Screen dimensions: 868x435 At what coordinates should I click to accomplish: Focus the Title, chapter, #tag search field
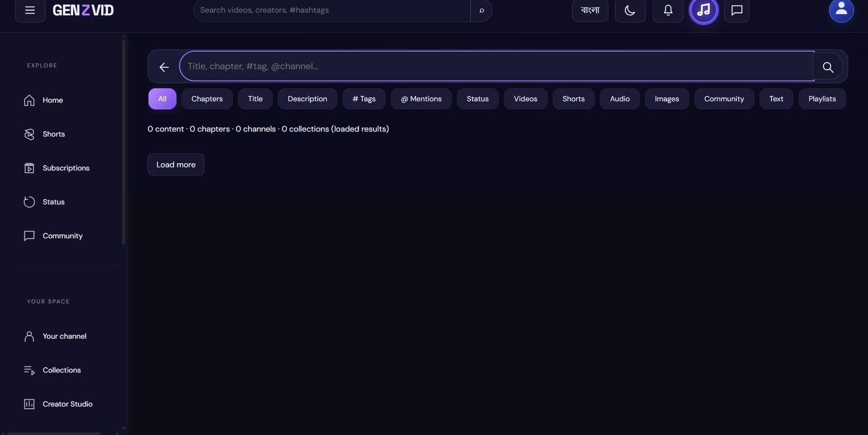(497, 66)
